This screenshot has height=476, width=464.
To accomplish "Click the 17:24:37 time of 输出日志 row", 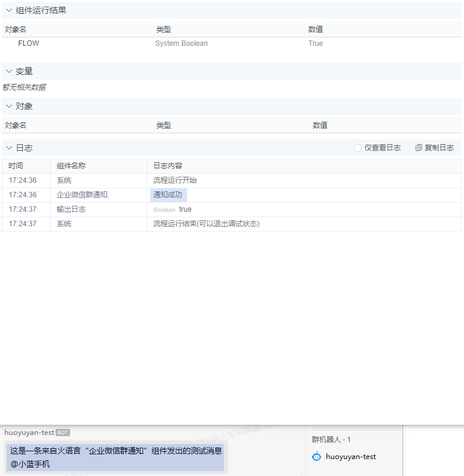I will [23, 209].
